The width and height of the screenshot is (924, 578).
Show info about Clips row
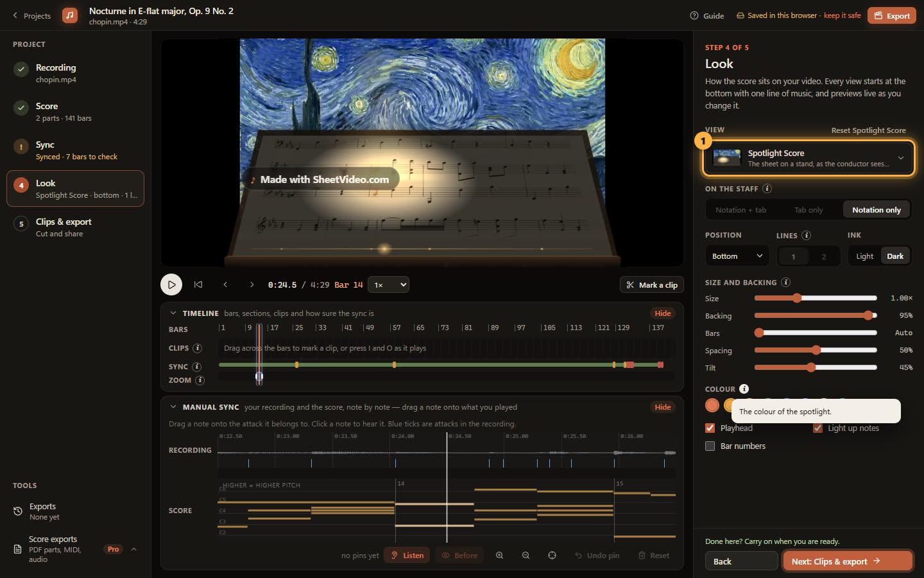tap(198, 348)
